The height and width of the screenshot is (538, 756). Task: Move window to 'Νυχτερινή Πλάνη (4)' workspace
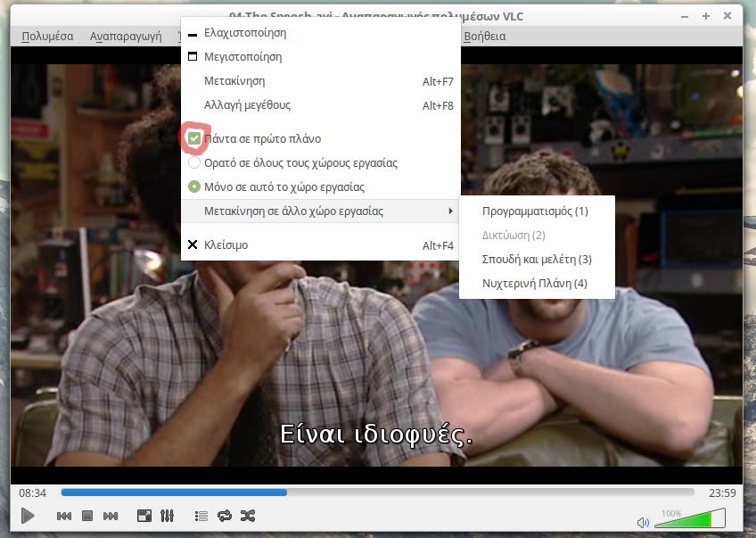tap(534, 284)
